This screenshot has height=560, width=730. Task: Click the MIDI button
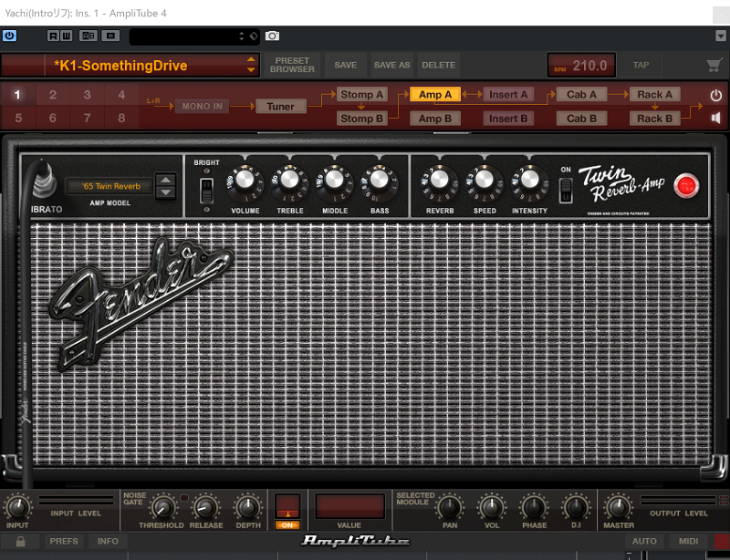click(x=688, y=542)
